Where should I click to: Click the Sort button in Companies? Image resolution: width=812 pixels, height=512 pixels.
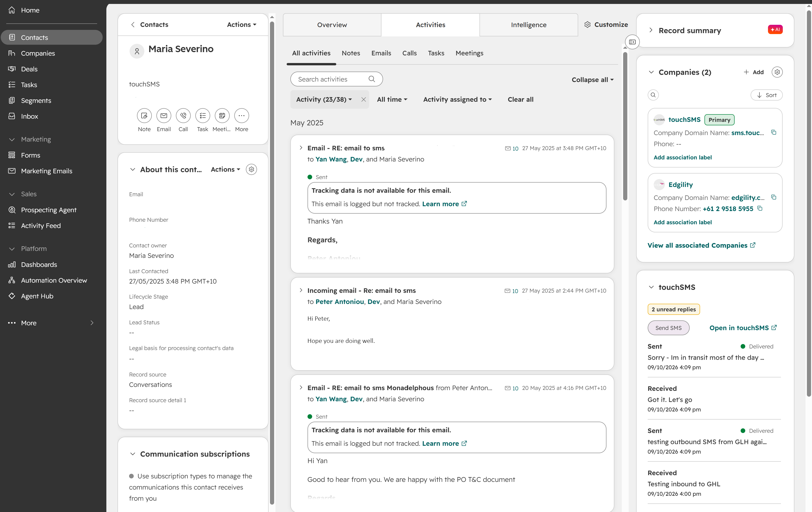click(x=767, y=95)
